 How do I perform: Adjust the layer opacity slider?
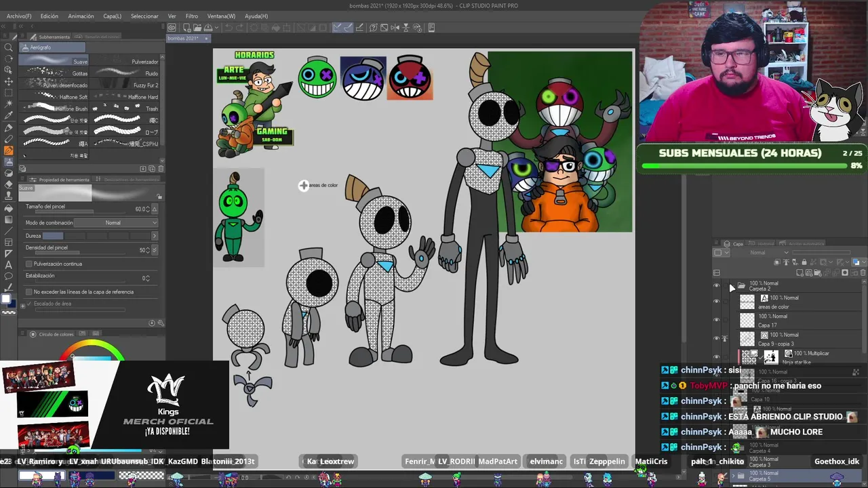point(823,253)
